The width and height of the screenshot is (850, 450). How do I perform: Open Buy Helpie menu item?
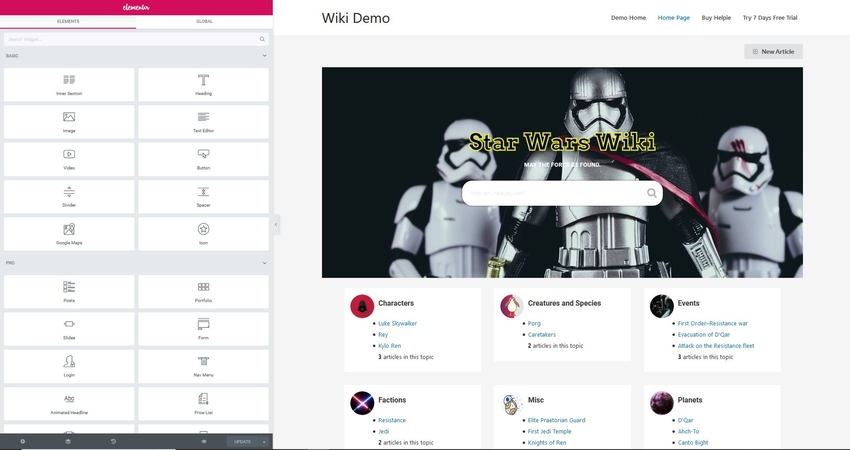[716, 17]
